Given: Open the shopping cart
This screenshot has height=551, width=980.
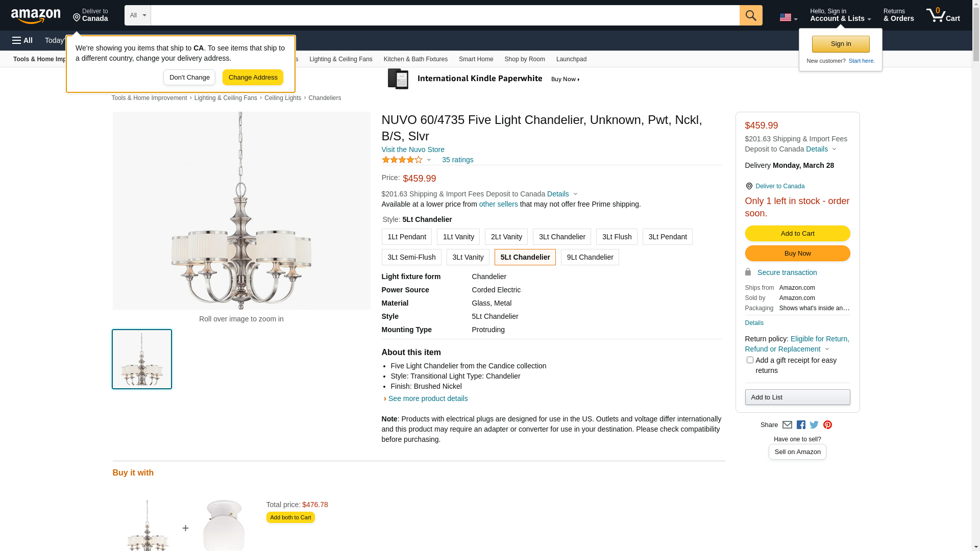Looking at the screenshot, I should (943, 15).
